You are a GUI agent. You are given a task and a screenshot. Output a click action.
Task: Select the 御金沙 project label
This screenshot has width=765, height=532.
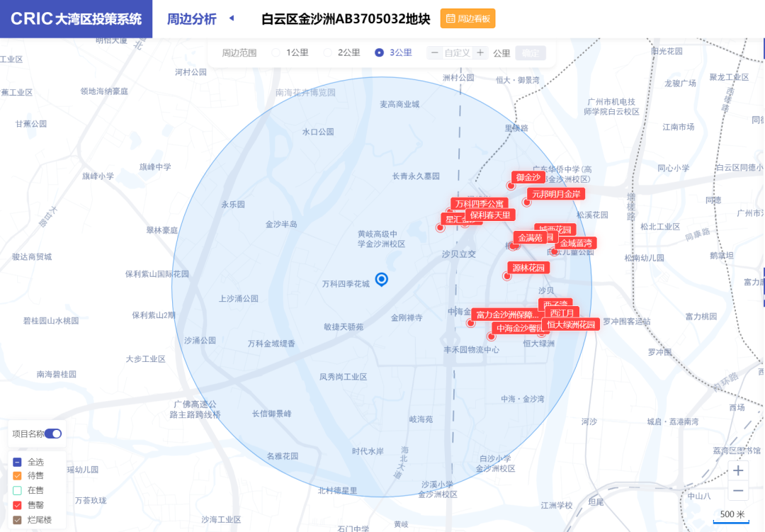pyautogui.click(x=528, y=177)
